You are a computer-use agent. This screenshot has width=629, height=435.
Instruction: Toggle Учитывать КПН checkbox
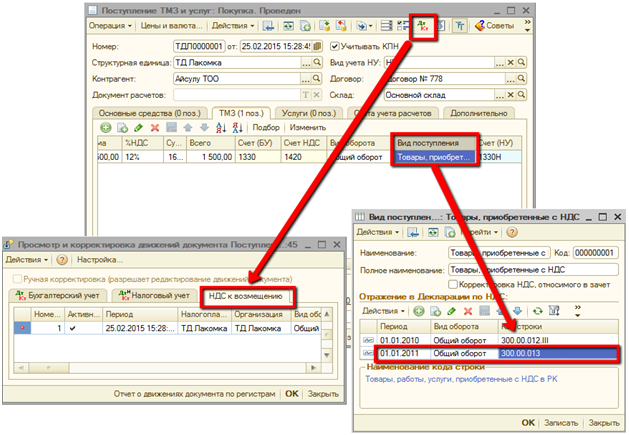(x=333, y=47)
